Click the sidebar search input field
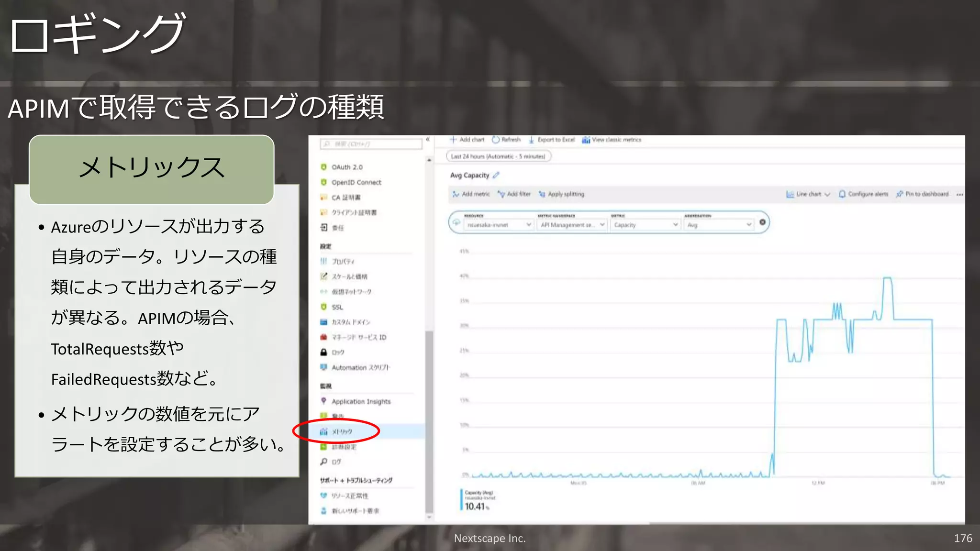The width and height of the screenshot is (980, 551). [371, 144]
